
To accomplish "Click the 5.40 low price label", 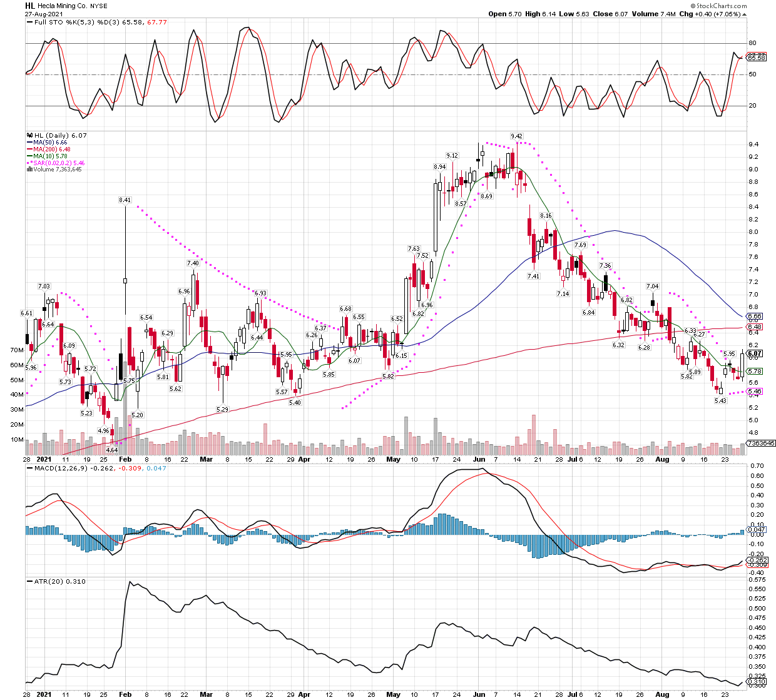I will tap(295, 403).
